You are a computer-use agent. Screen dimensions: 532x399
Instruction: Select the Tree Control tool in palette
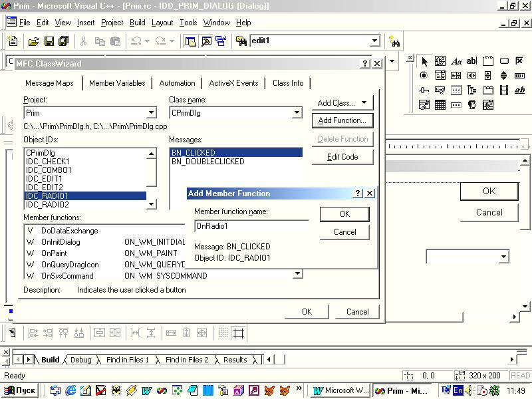coord(471,90)
